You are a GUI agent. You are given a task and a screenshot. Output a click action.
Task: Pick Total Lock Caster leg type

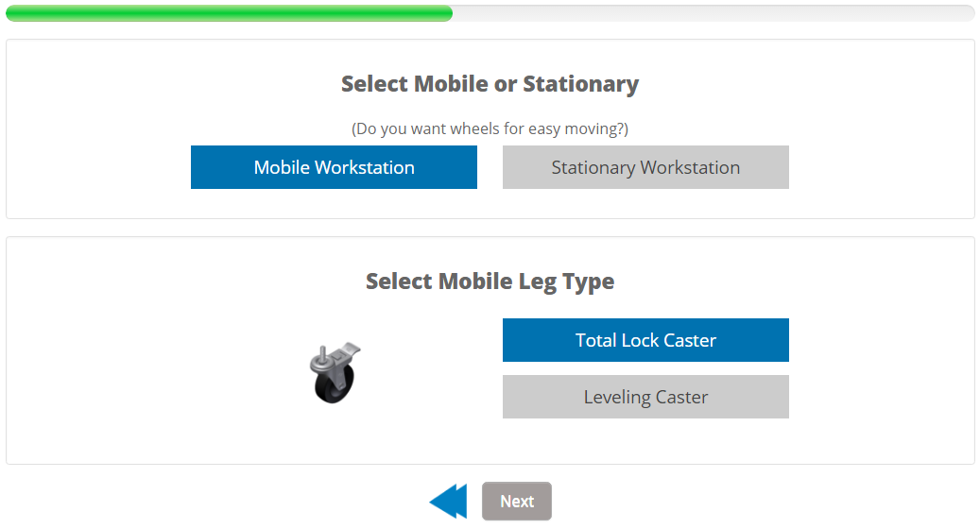point(645,340)
